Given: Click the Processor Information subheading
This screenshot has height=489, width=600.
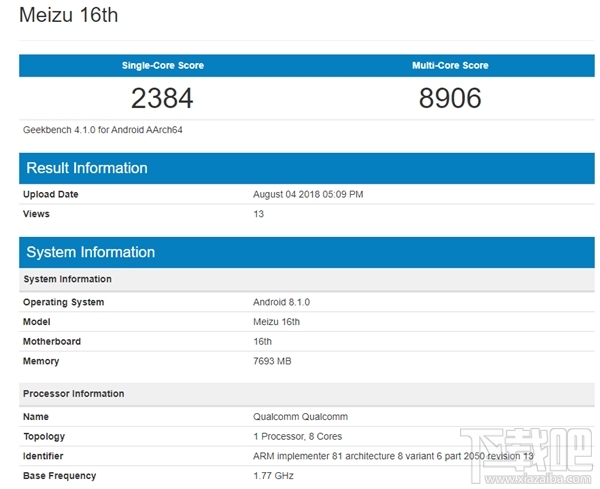Looking at the screenshot, I should click(x=74, y=394).
